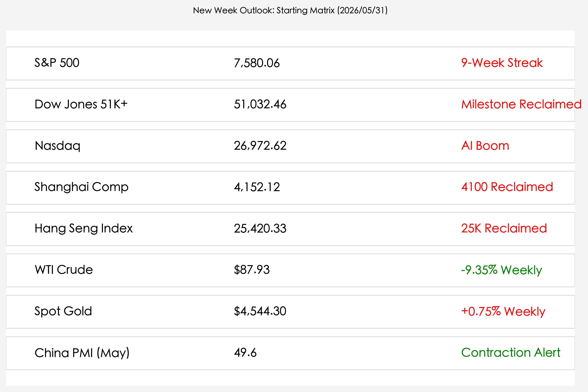Click the -9.35% Weekly green text

pyautogui.click(x=501, y=270)
